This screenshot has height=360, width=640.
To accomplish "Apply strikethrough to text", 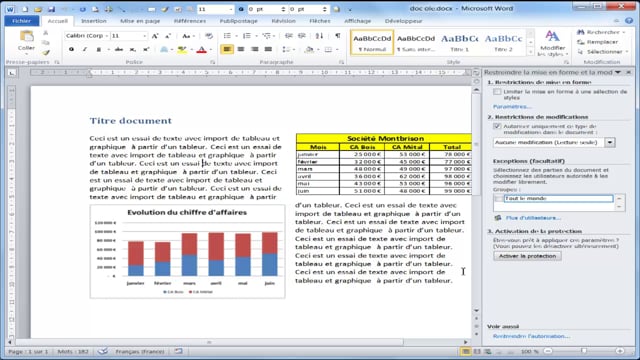I will pyautogui.click(x=119, y=49).
